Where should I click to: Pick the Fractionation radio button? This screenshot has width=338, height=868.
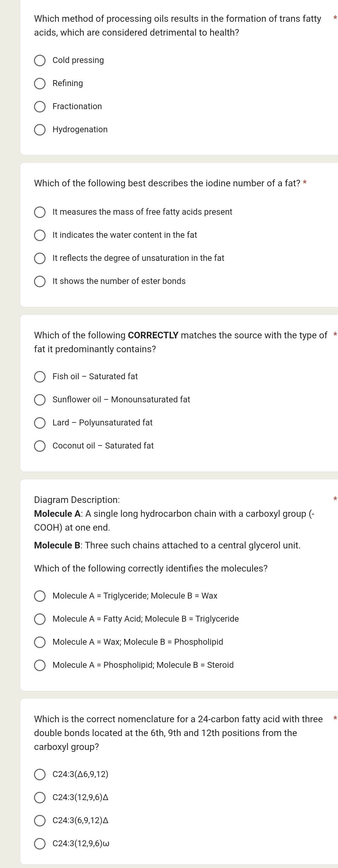pyautogui.click(x=40, y=107)
